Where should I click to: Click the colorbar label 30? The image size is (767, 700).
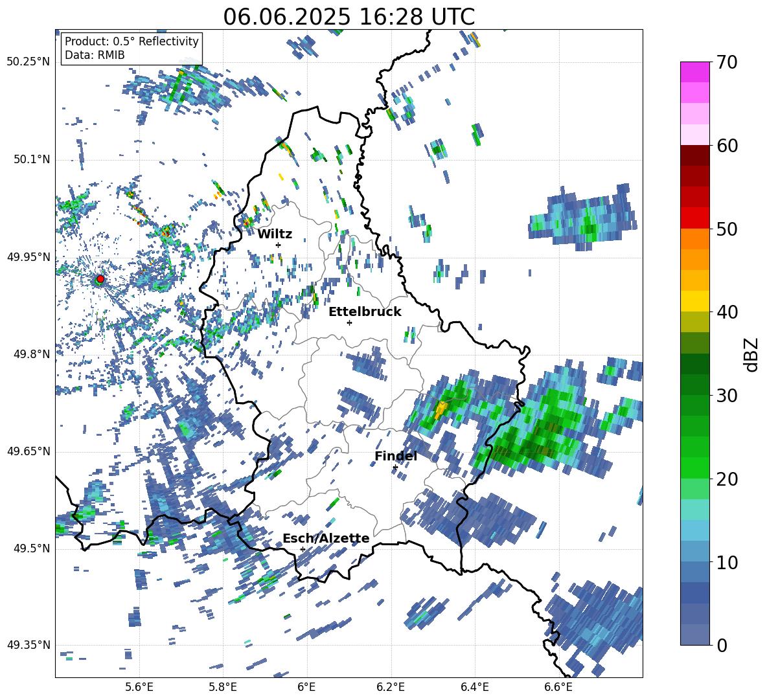click(x=726, y=396)
